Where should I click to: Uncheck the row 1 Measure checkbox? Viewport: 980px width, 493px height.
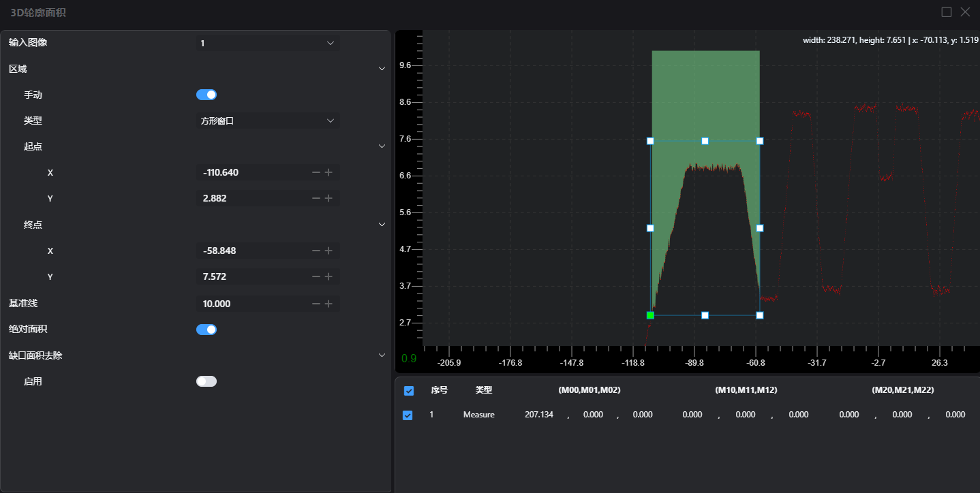tap(408, 415)
